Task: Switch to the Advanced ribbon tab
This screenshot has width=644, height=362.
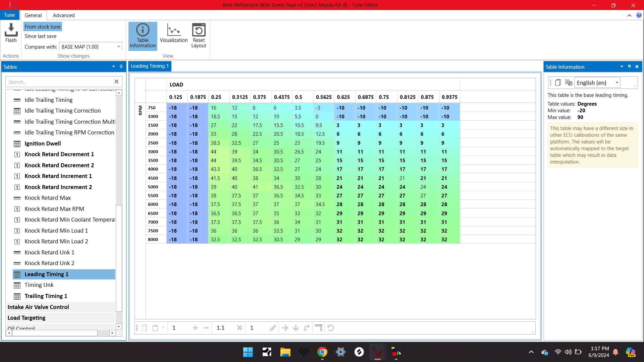Action: pyautogui.click(x=64, y=15)
